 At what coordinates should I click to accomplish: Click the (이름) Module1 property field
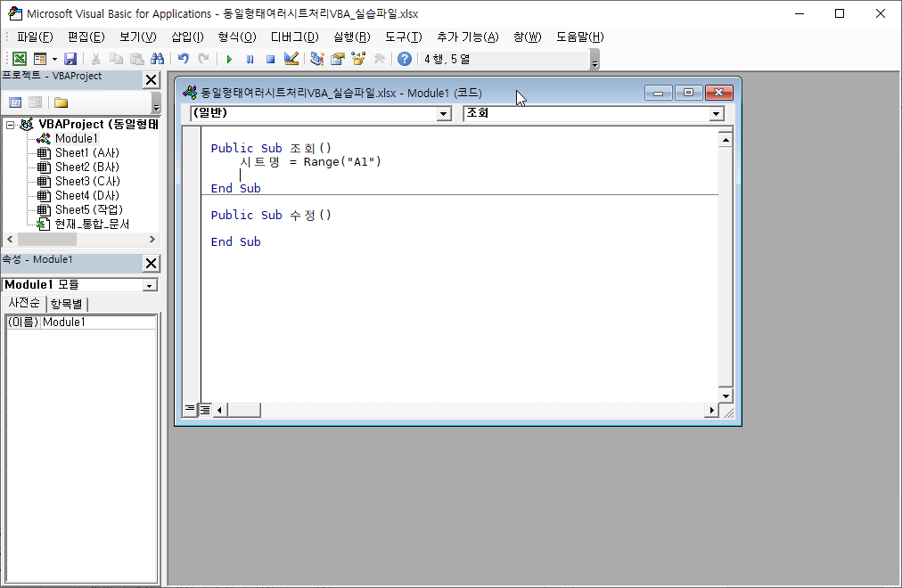(x=81, y=322)
